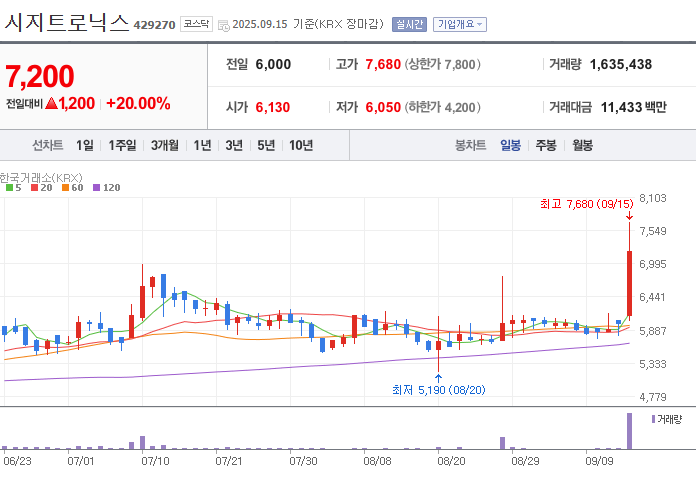Select the 10년 line chart tab

[x=301, y=145]
